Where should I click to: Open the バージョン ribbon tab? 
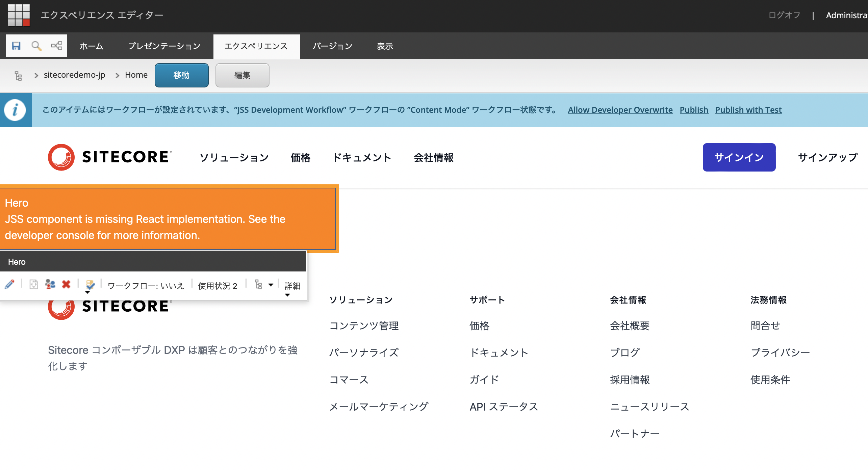pyautogui.click(x=332, y=46)
